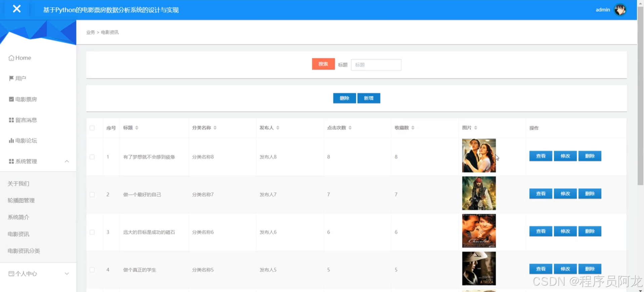The width and height of the screenshot is (644, 292).
Task: Click 删除 for row 1
Action: point(590,156)
